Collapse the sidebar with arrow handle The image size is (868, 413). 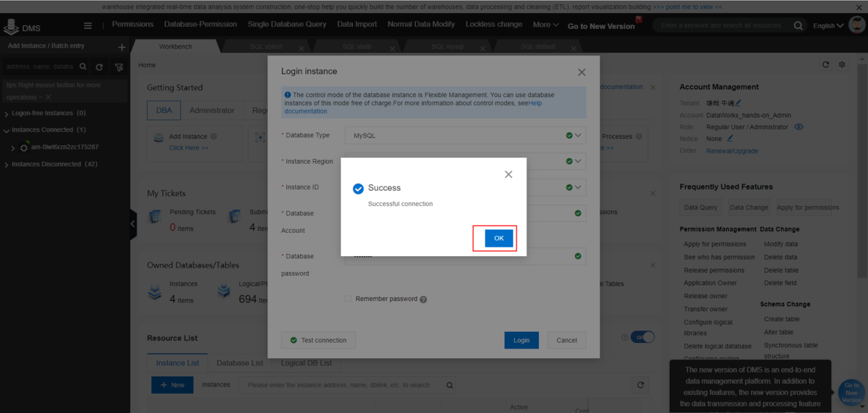[133, 224]
